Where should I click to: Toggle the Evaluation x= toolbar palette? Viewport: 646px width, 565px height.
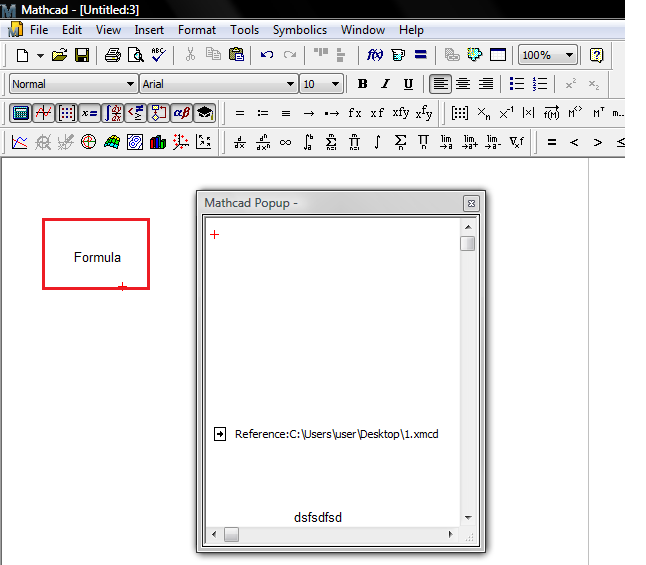tap(89, 113)
